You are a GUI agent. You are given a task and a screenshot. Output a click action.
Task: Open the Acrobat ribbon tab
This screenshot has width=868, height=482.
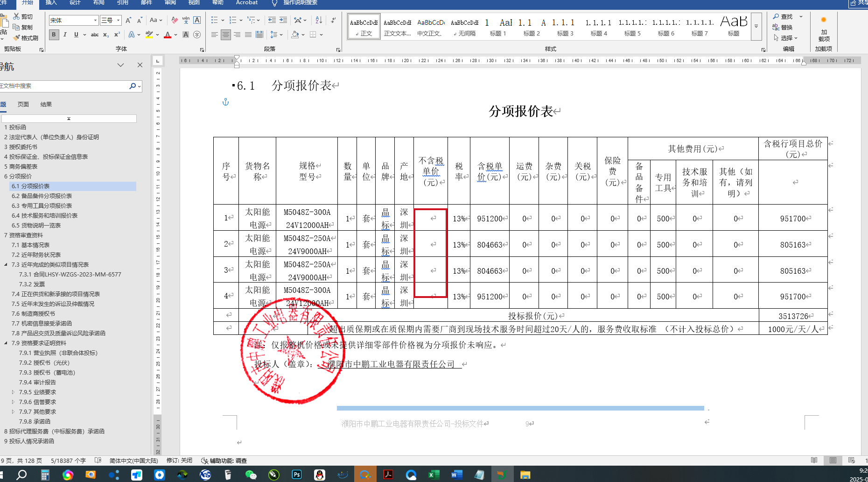(247, 3)
